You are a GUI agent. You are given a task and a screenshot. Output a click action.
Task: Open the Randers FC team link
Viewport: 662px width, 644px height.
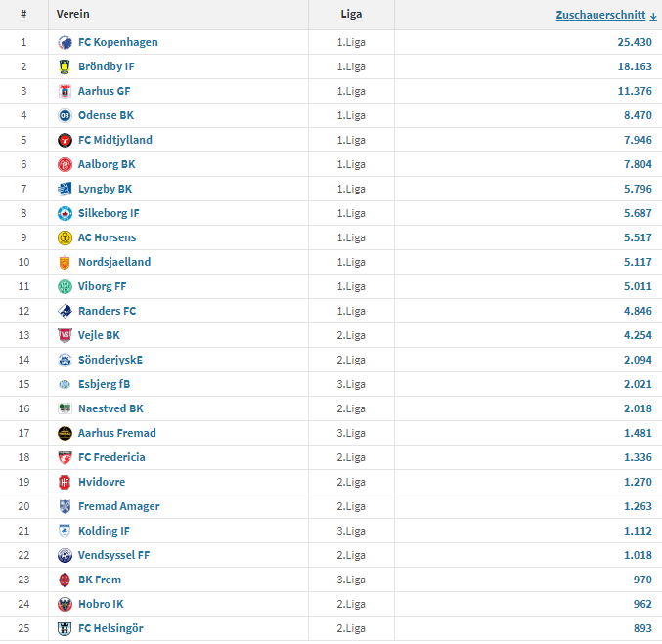[x=108, y=311]
